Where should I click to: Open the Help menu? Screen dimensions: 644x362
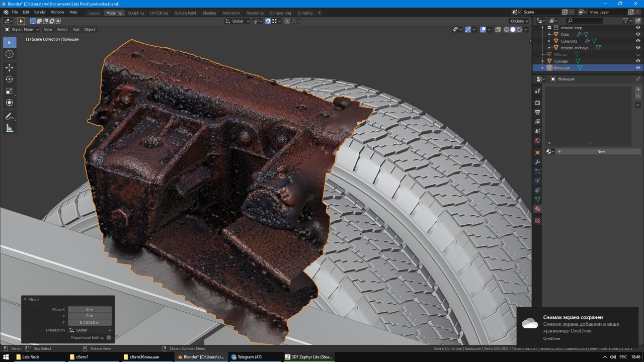tap(73, 12)
